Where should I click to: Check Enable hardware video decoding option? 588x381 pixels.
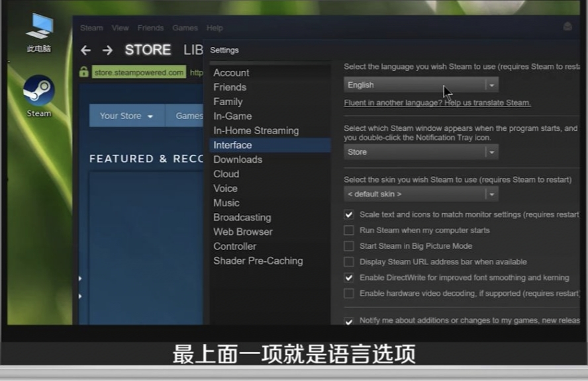[x=349, y=293]
